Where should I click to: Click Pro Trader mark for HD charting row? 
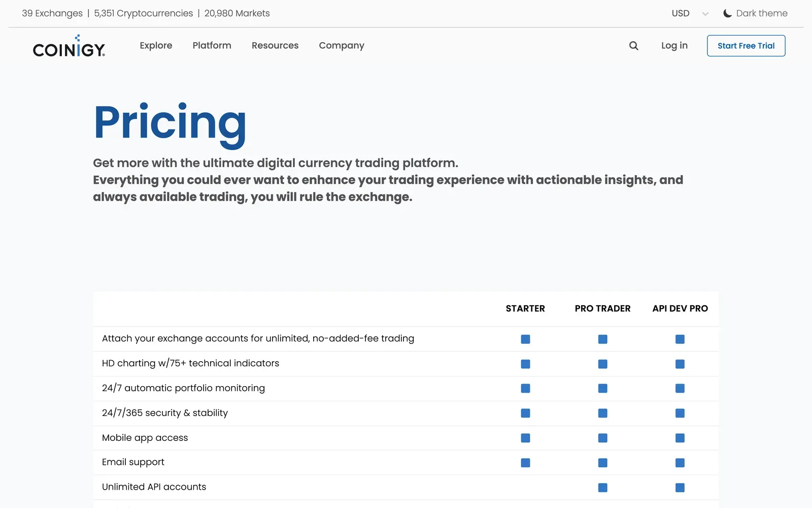coord(602,364)
